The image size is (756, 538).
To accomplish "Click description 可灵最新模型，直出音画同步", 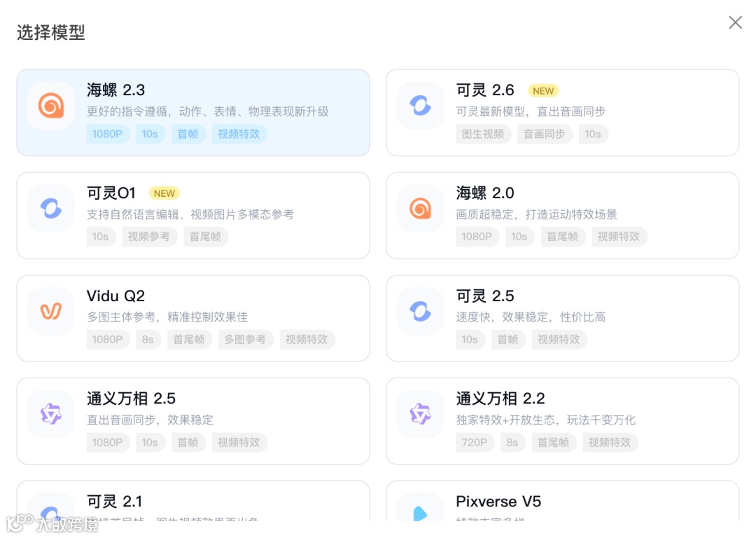I will [531, 111].
